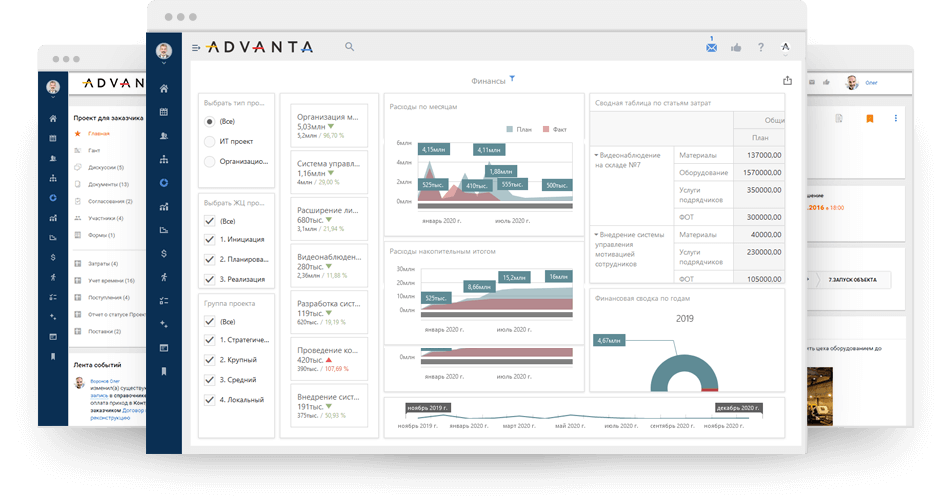949x499 pixels.
Task: Toggle the 3. Средний checkbox
Action: pyautogui.click(x=209, y=380)
